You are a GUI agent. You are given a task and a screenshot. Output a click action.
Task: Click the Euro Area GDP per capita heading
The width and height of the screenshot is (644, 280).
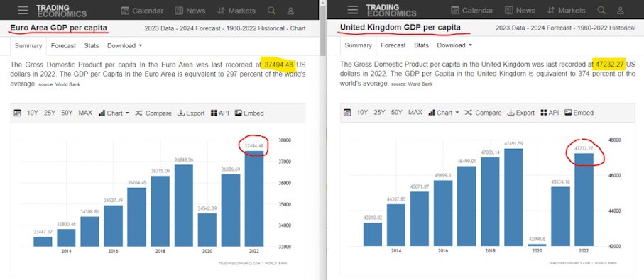point(59,28)
